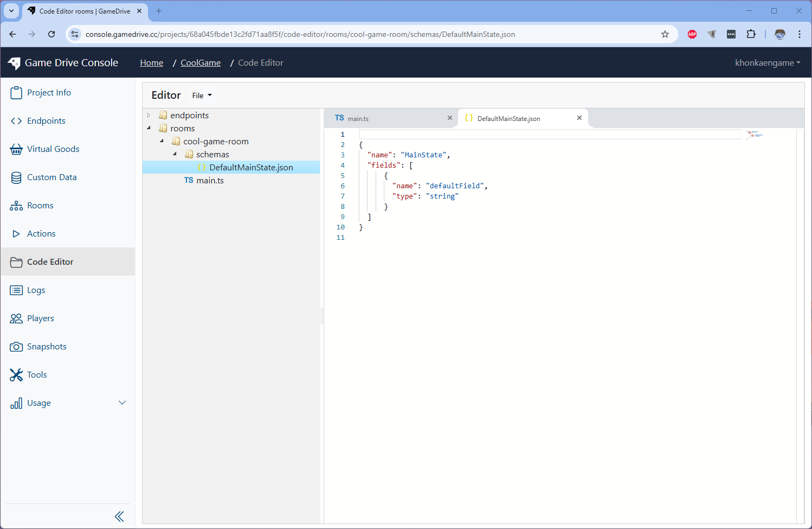
Task: Navigate to the CoolGame breadcrumb link
Action: 200,62
